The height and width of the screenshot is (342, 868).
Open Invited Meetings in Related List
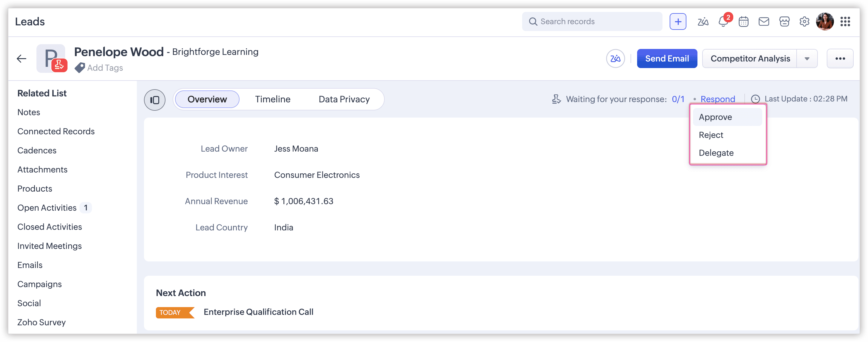tap(50, 246)
